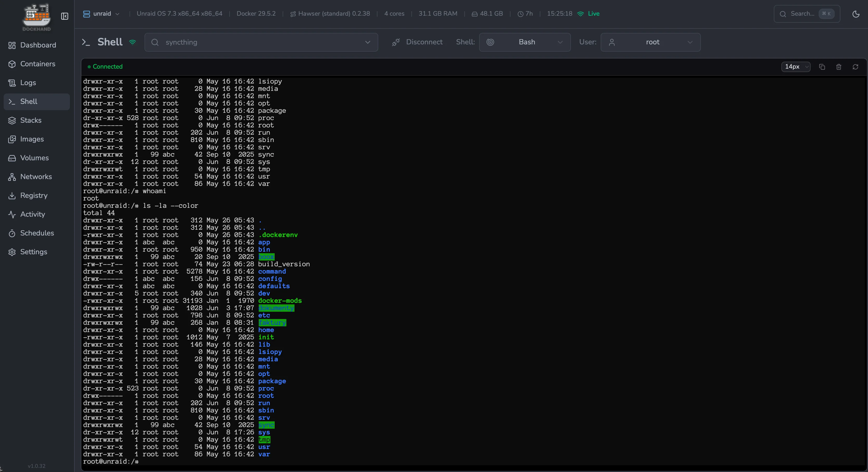Collapse the sidebar panel toggle
The width and height of the screenshot is (868, 472).
point(65,16)
